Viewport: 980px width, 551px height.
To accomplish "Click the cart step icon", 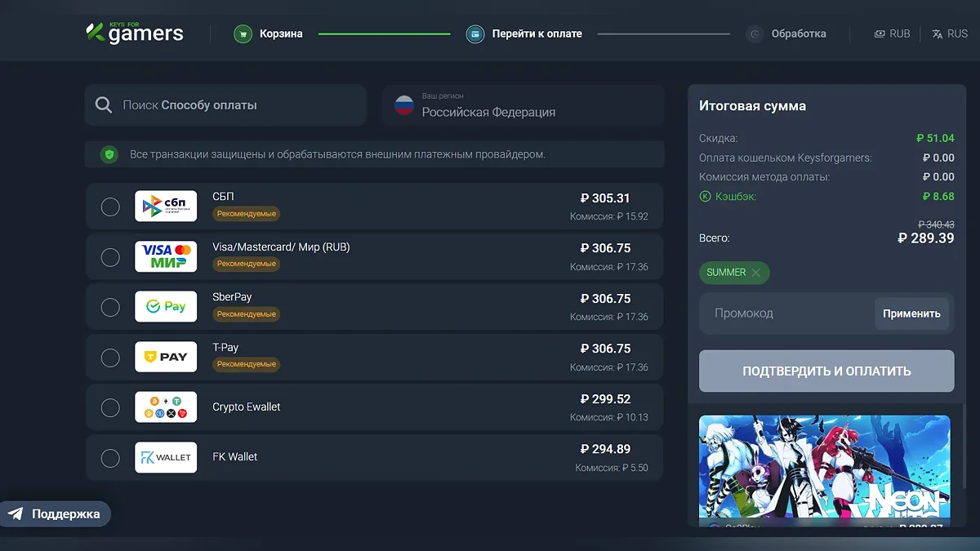I will [243, 34].
